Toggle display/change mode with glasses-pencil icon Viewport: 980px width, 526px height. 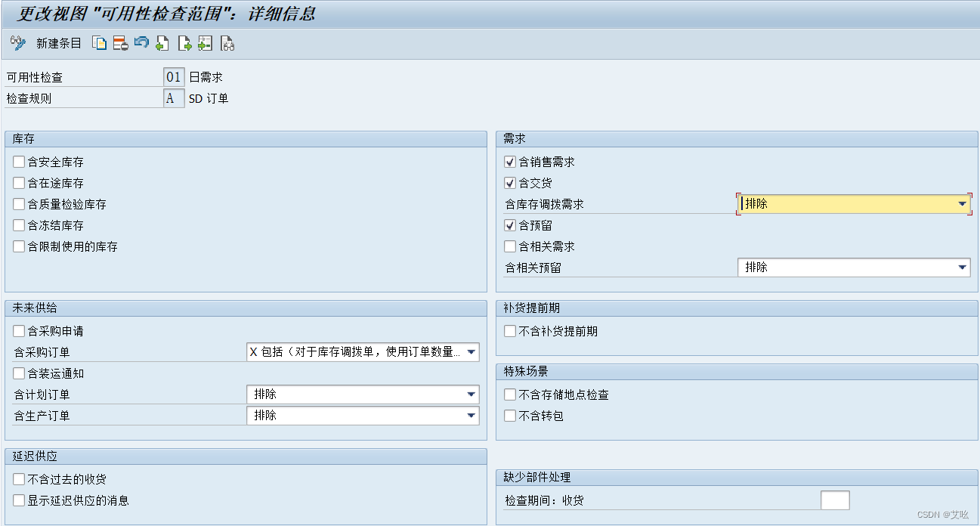click(17, 43)
